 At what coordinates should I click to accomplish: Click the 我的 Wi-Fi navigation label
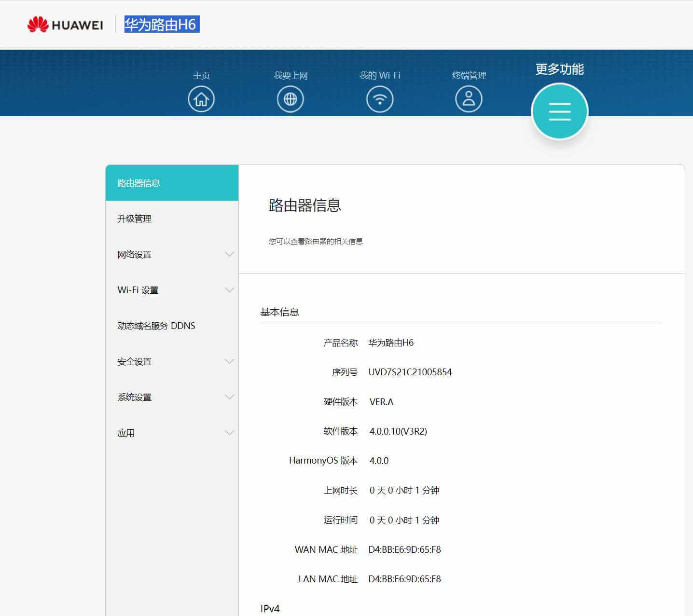pyautogui.click(x=380, y=75)
